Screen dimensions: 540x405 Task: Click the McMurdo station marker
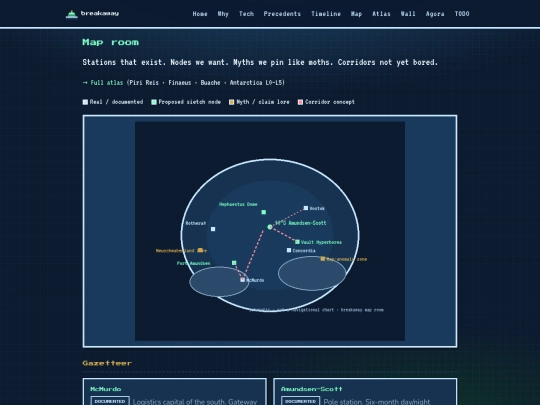[242, 280]
